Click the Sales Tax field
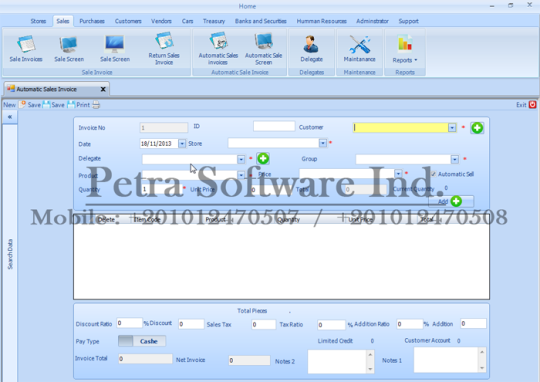 [263, 324]
